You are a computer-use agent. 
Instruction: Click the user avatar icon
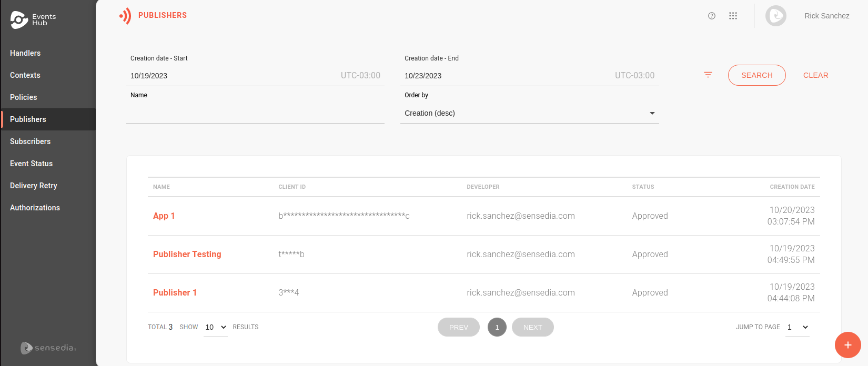tap(775, 16)
